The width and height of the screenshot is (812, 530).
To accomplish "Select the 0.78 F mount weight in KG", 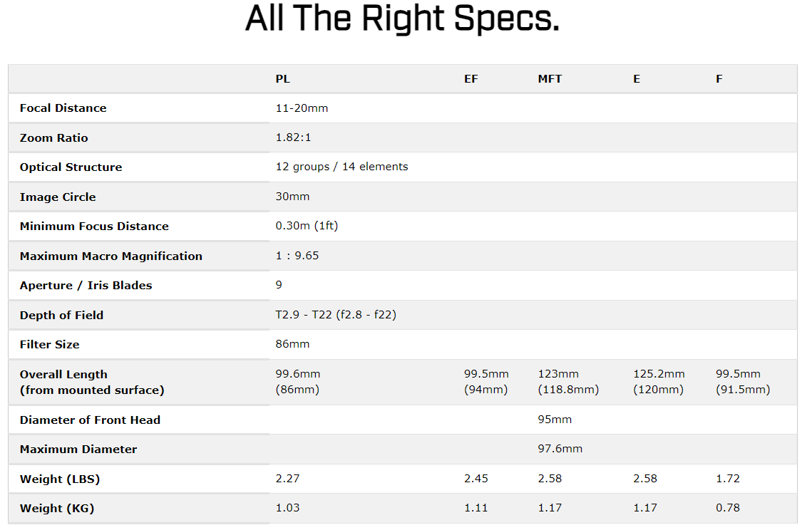I will click(x=728, y=508).
